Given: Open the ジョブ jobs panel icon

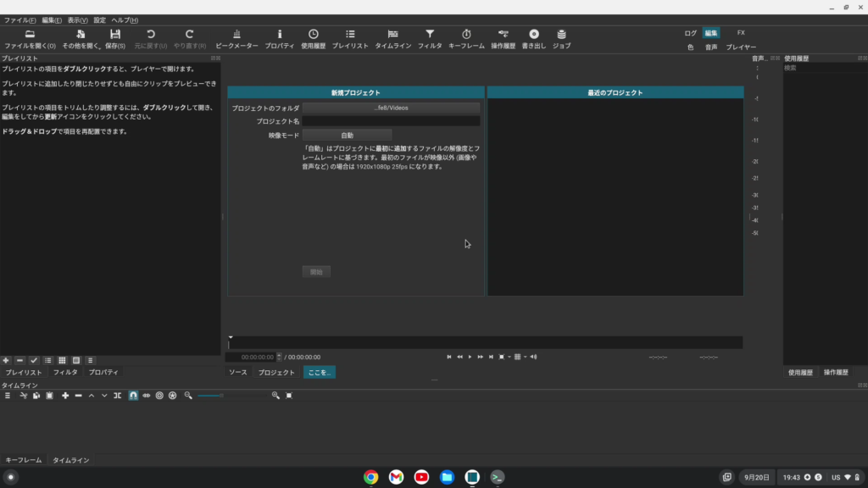Looking at the screenshot, I should [x=561, y=39].
